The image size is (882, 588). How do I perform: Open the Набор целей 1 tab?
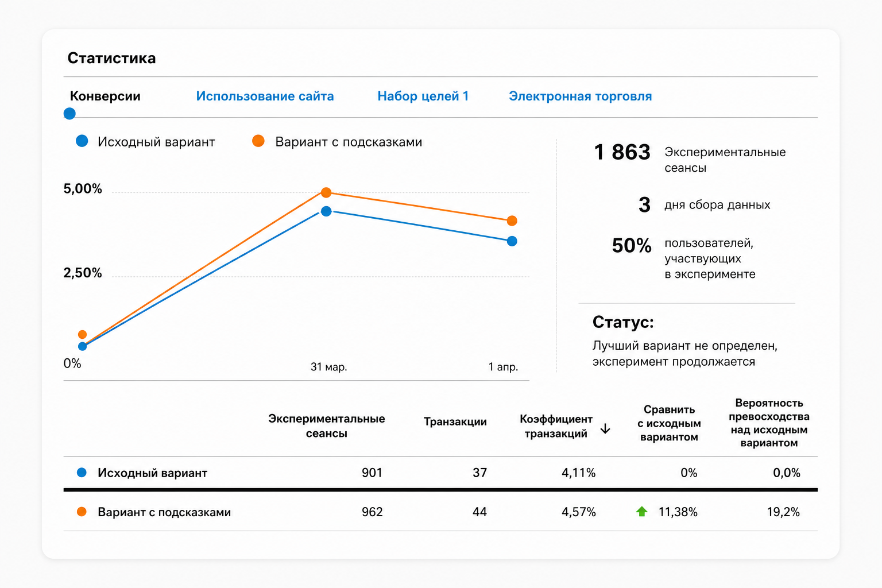[x=423, y=96]
